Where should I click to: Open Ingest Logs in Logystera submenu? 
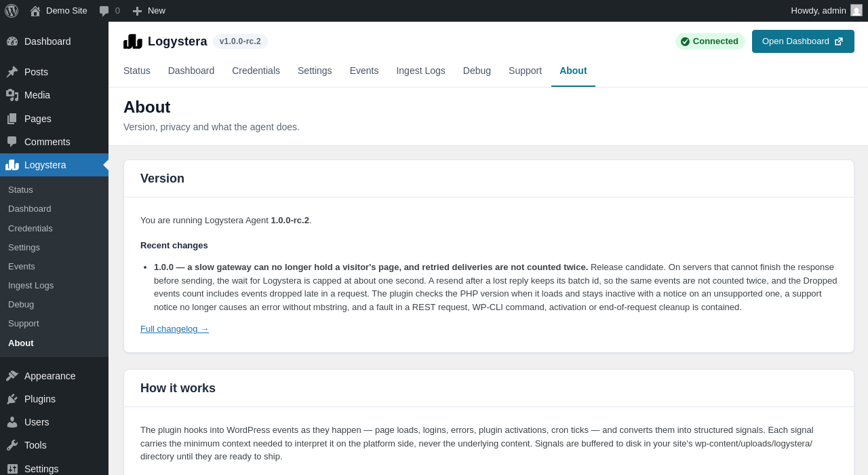click(x=31, y=286)
